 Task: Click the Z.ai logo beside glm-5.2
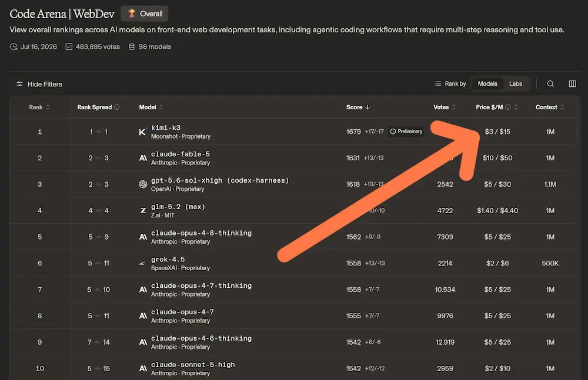(x=143, y=211)
